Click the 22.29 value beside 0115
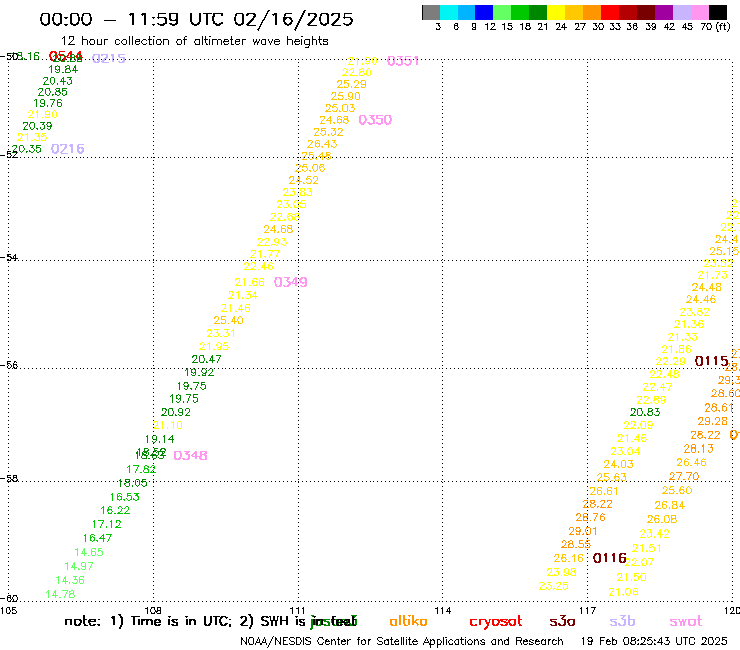The width and height of the screenshot is (740, 650). click(671, 362)
